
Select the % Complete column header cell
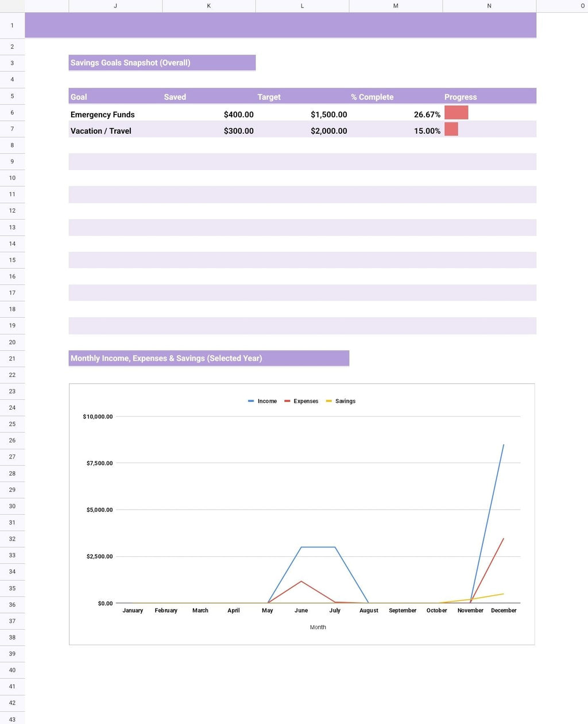[373, 97]
